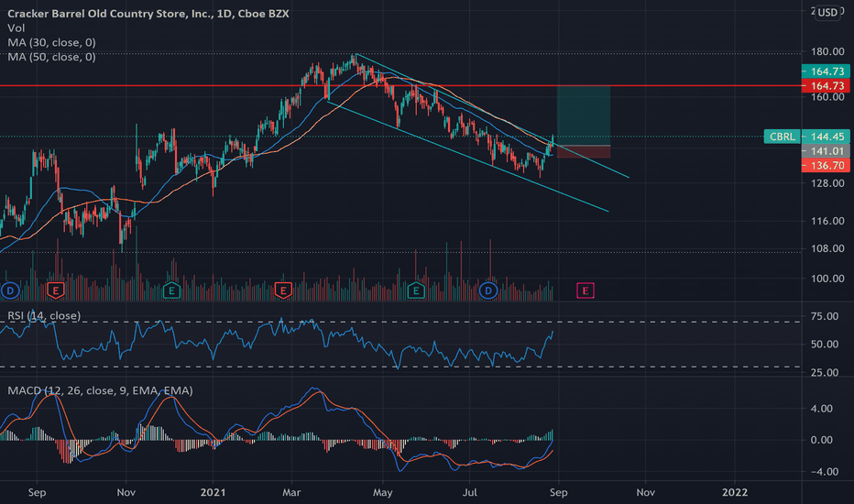Select the red stop-loss zone of the long position
The width and height of the screenshot is (854, 504).
coord(584,152)
